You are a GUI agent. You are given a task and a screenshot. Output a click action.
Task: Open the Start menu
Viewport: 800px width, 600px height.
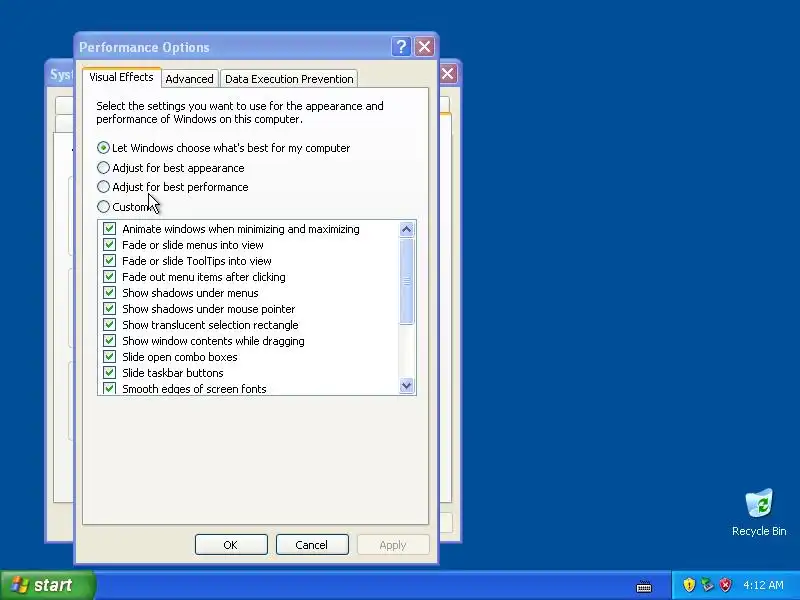tap(47, 585)
